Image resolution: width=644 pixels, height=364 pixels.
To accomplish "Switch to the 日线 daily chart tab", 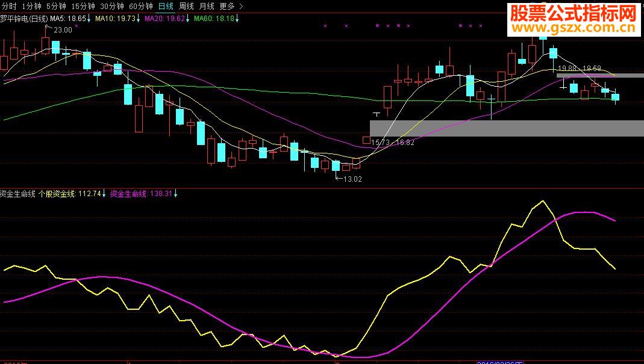I will coord(166,6).
